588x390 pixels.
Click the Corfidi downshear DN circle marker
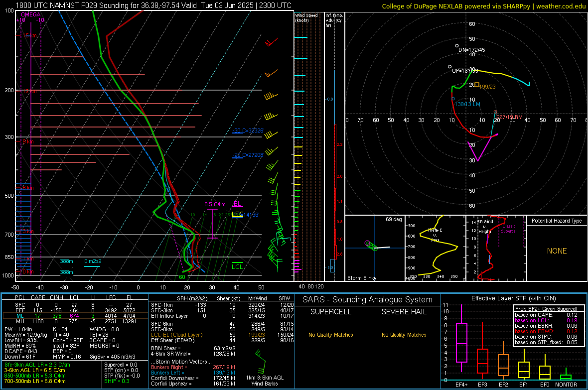pyautogui.click(x=457, y=46)
